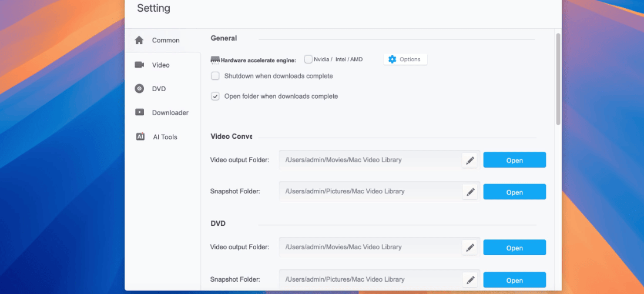Uncheck Open folder when downloads complete
Viewport: 644px width, 294px height.
pyautogui.click(x=215, y=96)
